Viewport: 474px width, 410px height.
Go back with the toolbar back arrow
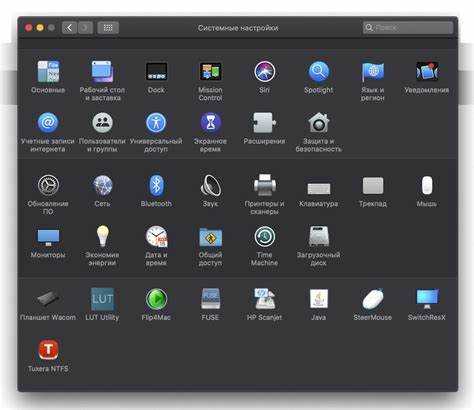click(69, 28)
